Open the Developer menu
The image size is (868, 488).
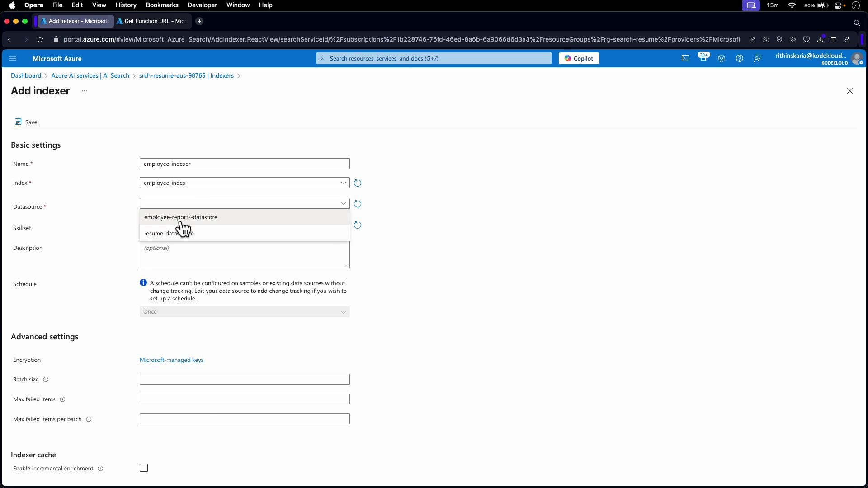[202, 5]
